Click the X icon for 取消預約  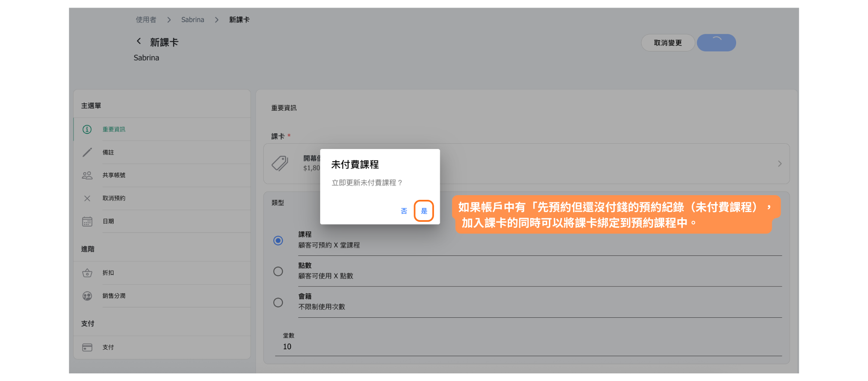tap(87, 198)
